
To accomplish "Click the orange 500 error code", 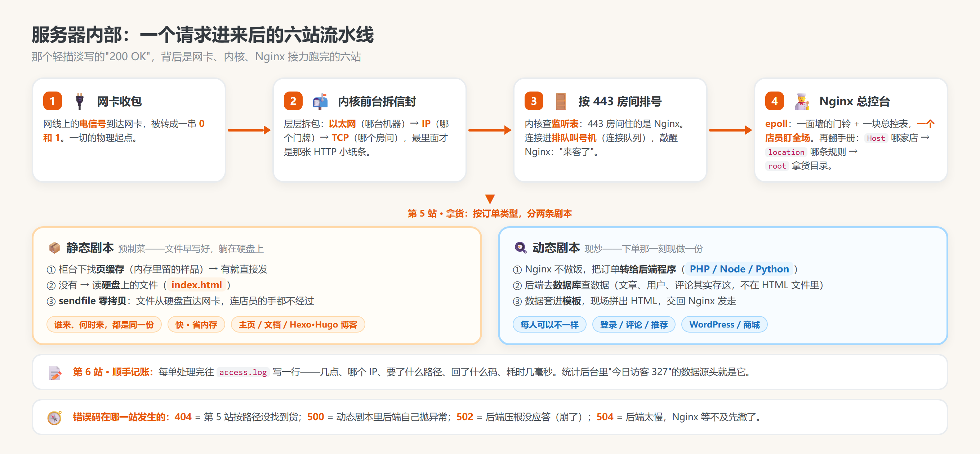I will (315, 417).
